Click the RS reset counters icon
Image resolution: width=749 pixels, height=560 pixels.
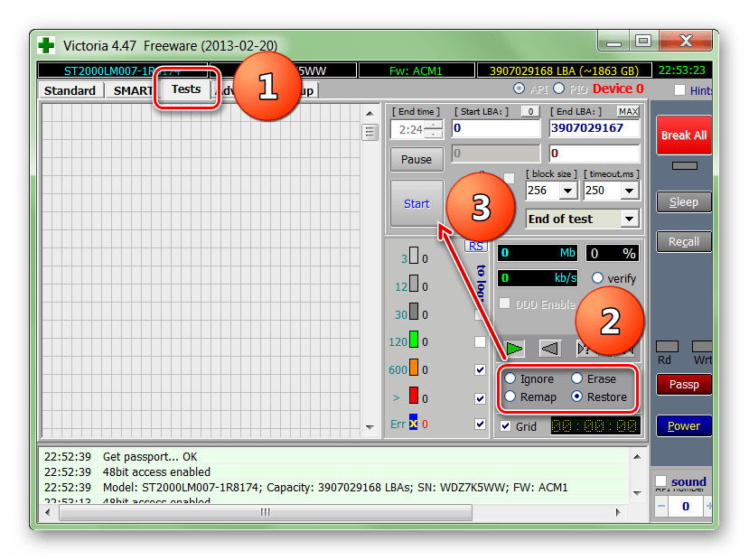[475, 246]
